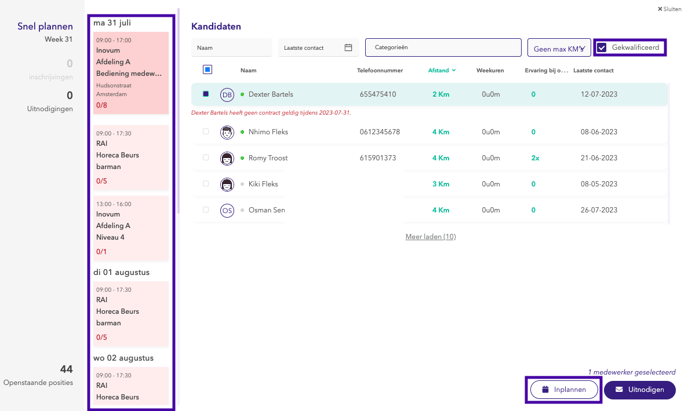
Task: Click the Openstaande posities count 44
Action: 66,369
